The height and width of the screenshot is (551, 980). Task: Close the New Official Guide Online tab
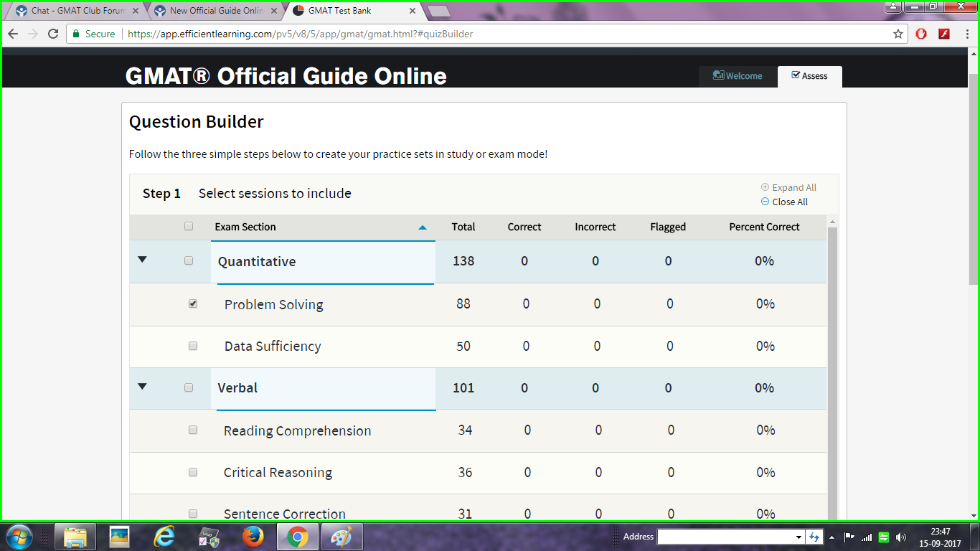pos(274,11)
